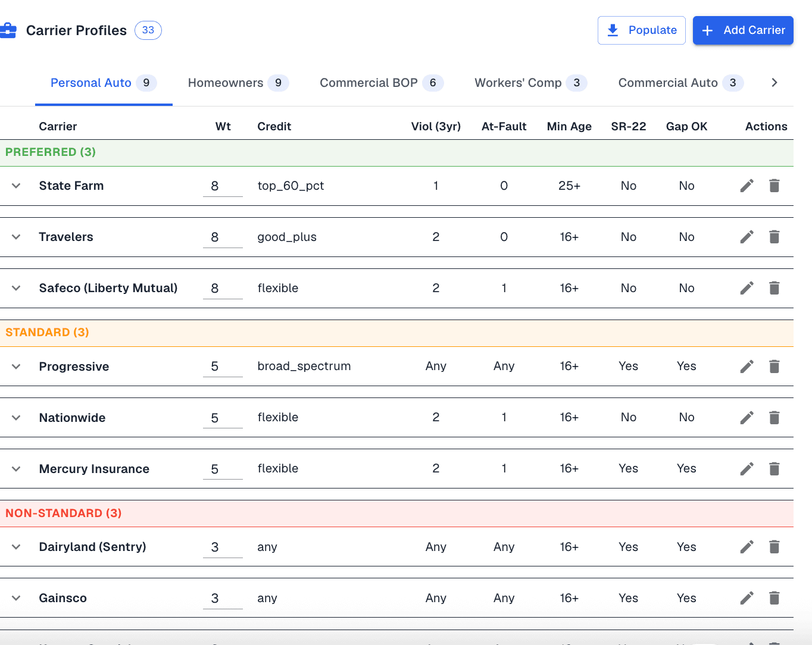Focus the Travelers weight field
Image resolution: width=812 pixels, height=645 pixels.
(223, 237)
